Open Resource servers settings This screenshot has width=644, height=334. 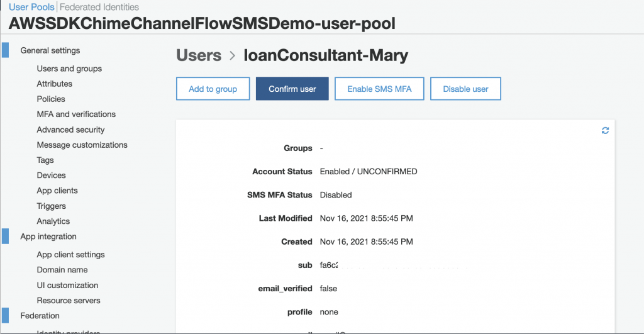69,301
